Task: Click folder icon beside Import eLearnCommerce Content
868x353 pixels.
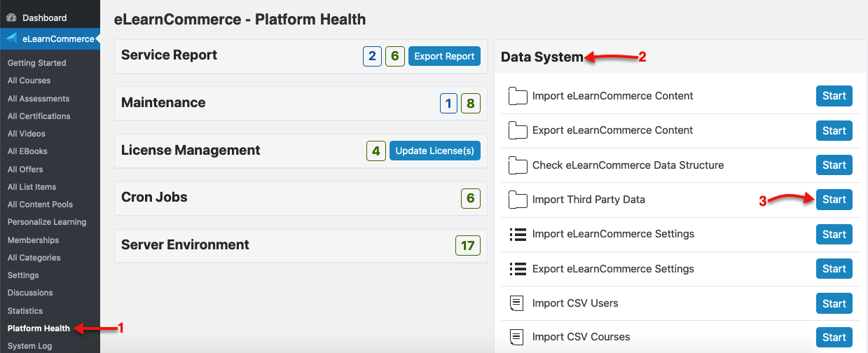Action: click(517, 96)
